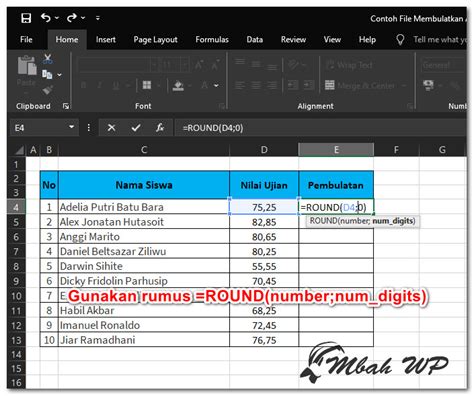Click the Copy icon
Screen dimensions: 474x396
point(47,74)
